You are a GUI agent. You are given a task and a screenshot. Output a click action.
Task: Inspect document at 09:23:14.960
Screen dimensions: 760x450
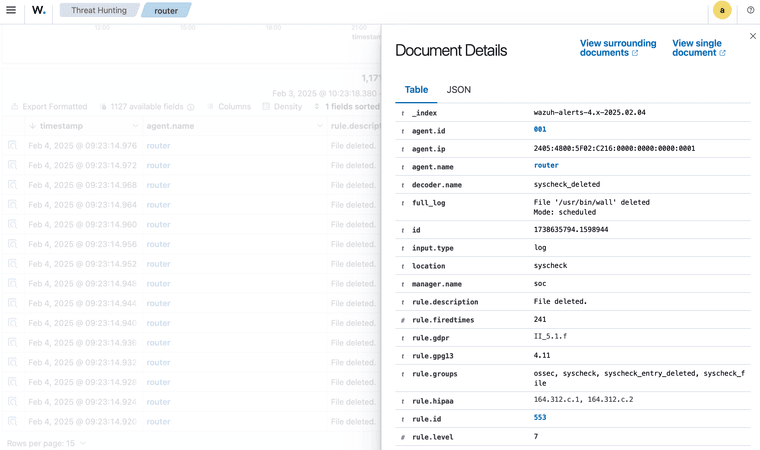click(x=13, y=225)
